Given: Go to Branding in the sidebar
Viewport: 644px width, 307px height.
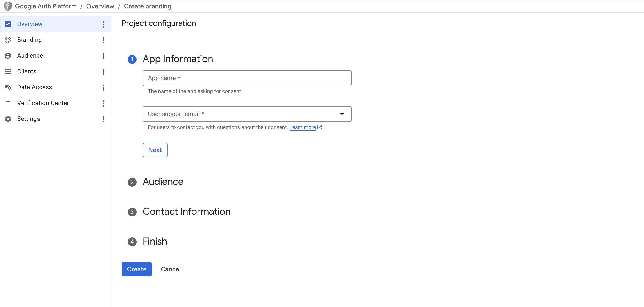Looking at the screenshot, I should [x=55, y=40].
